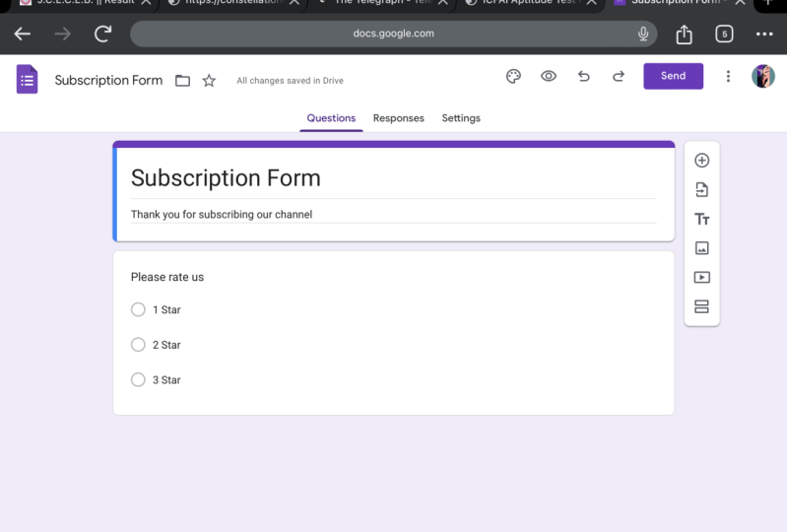Edit the form description text field

(394, 215)
